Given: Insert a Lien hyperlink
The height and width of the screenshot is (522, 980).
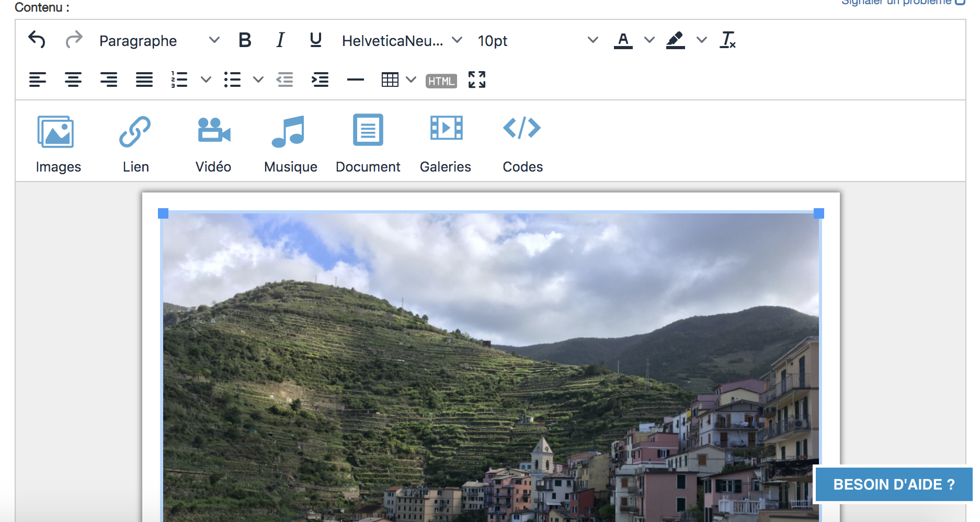Looking at the screenshot, I should tap(135, 143).
